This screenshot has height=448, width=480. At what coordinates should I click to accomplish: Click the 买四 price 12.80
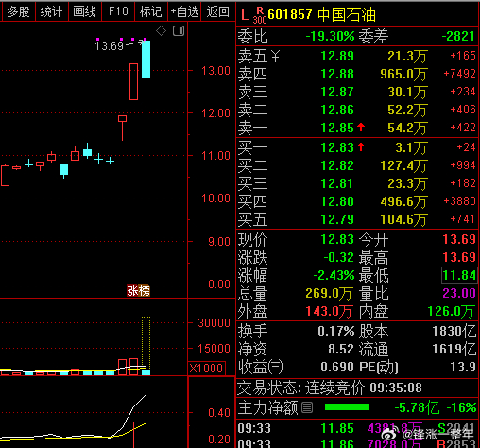click(337, 201)
